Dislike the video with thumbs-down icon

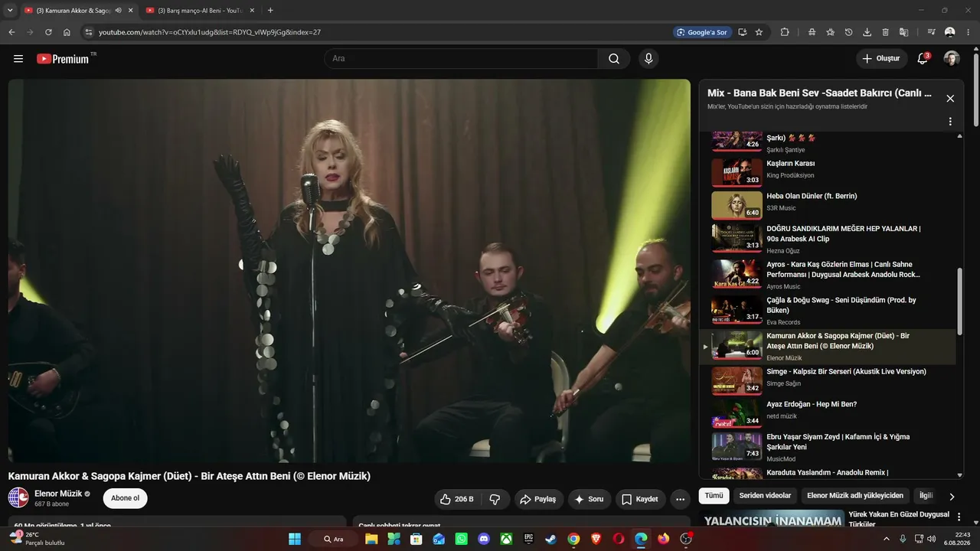coord(495,499)
